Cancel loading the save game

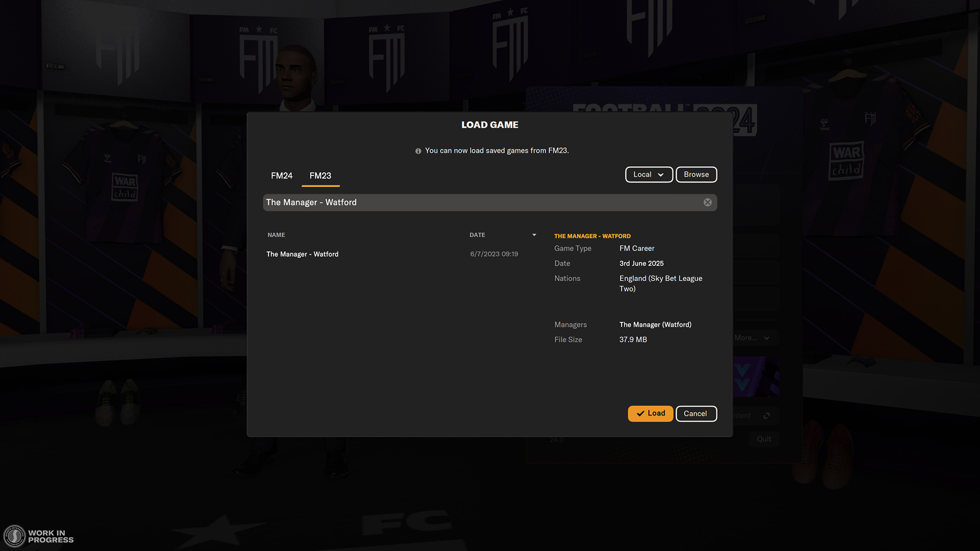[x=696, y=413]
